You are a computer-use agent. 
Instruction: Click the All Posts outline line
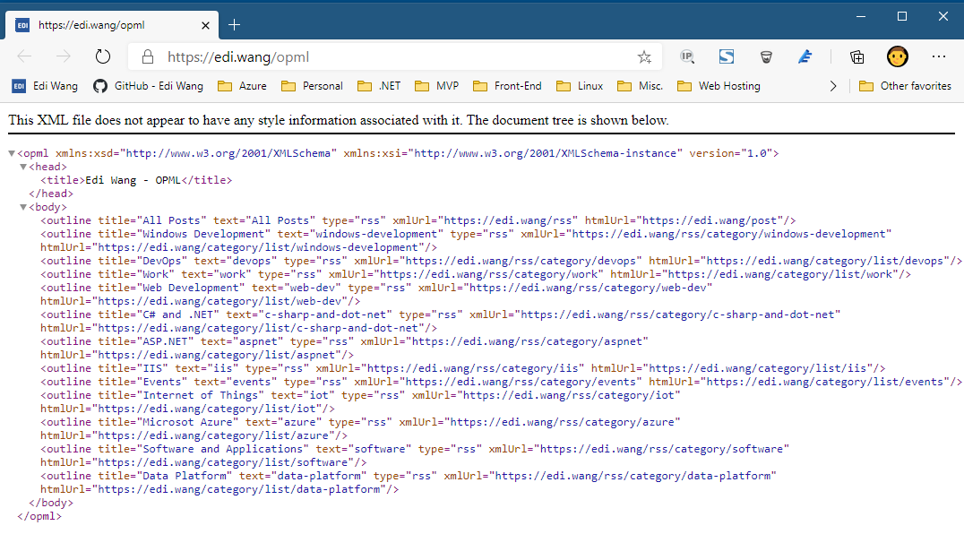pos(418,220)
